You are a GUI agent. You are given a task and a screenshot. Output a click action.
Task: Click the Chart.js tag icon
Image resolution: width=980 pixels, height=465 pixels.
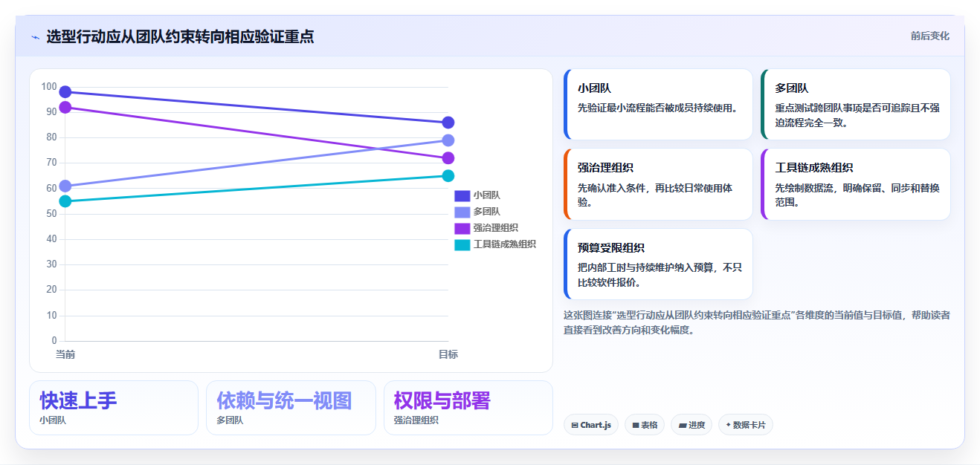click(x=575, y=426)
